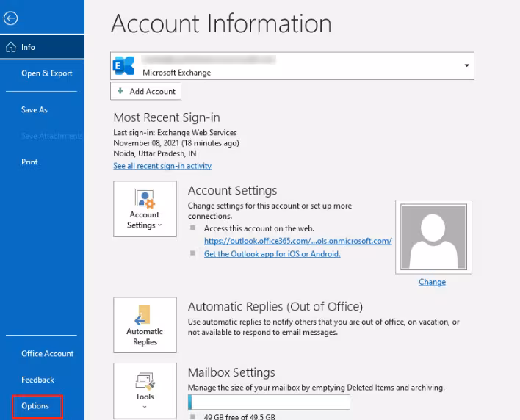The height and width of the screenshot is (420, 520).
Task: Click 'Noida, Uttar Pradesh, IN' text
Action: pyautogui.click(x=155, y=153)
